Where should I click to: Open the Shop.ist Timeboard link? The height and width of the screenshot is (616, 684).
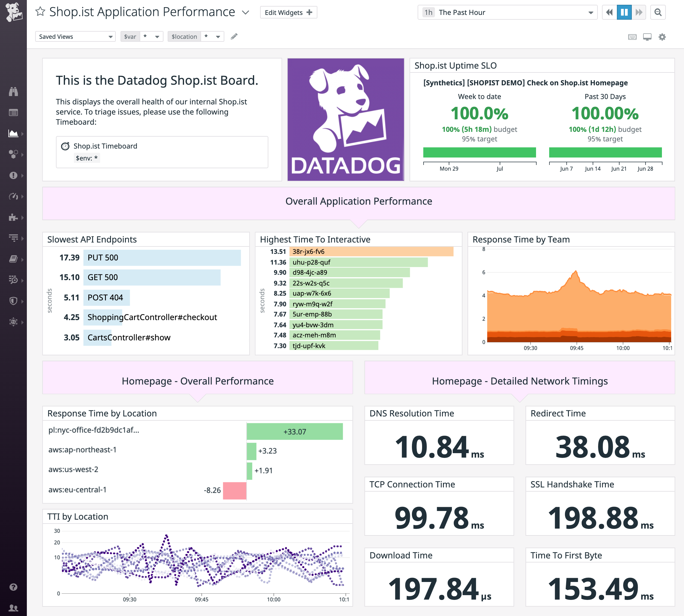105,146
